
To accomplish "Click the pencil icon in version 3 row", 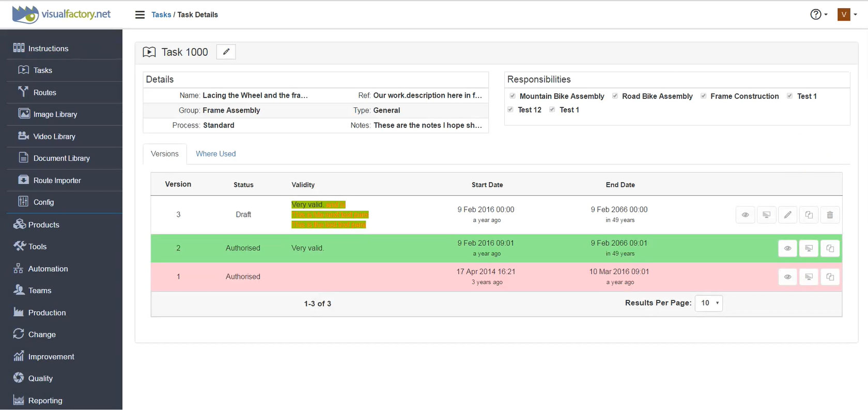I will (x=787, y=215).
